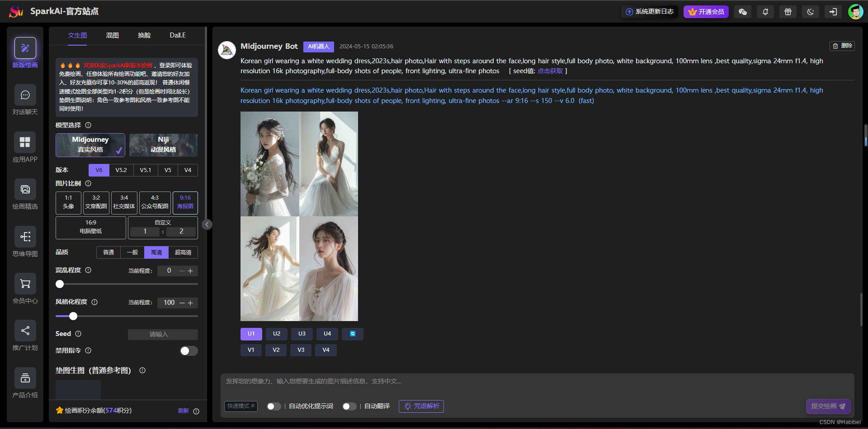This screenshot has width=868, height=429.
Task: Click the WeChat icon in top bar
Action: coord(742,11)
